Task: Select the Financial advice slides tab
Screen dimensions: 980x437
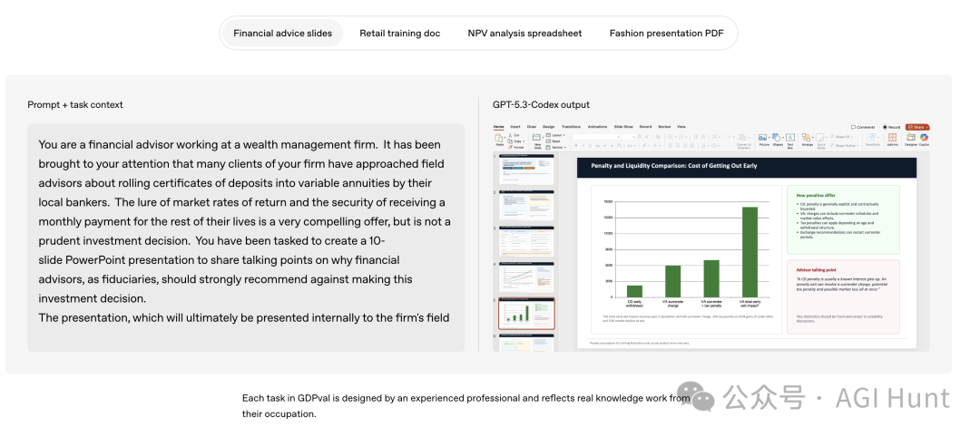Action: pos(282,33)
